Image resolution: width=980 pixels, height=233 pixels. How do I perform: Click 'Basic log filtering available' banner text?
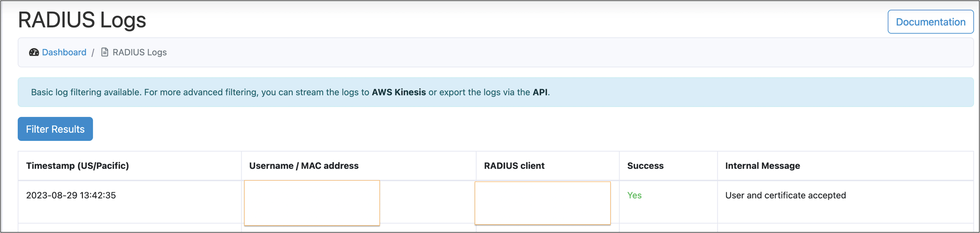pos(86,92)
